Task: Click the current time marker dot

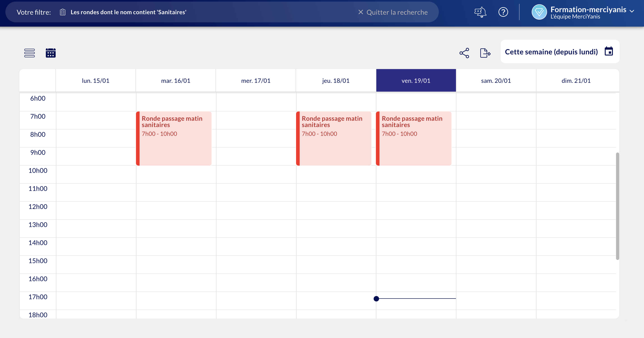Action: [376, 299]
